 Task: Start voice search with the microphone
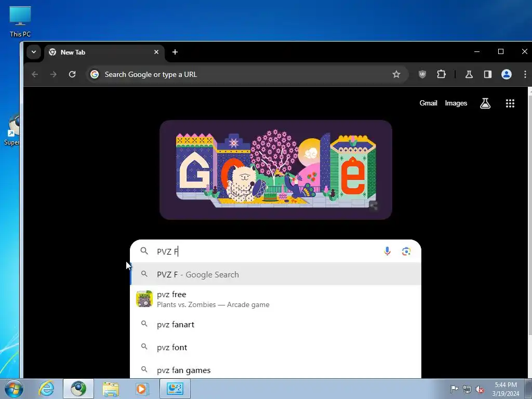[387, 251]
